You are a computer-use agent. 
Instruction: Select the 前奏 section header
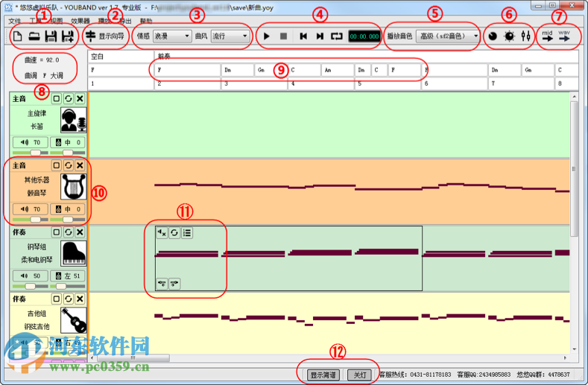pyautogui.click(x=367, y=57)
